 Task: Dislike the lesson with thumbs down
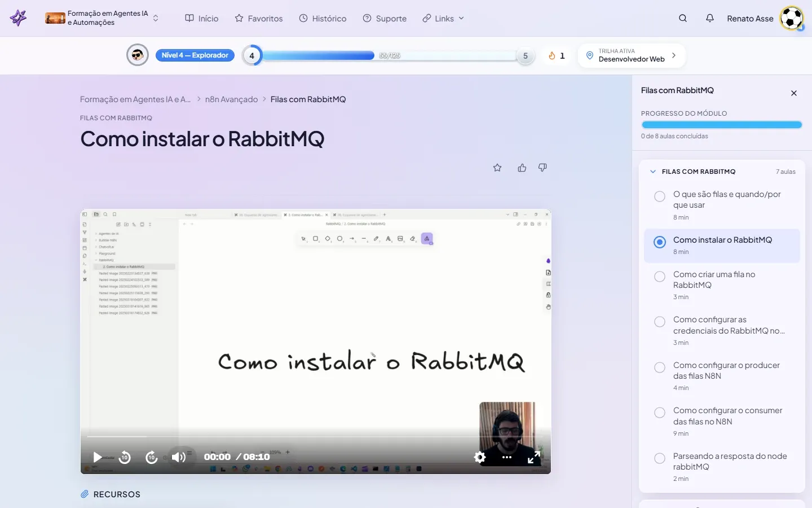click(x=542, y=168)
